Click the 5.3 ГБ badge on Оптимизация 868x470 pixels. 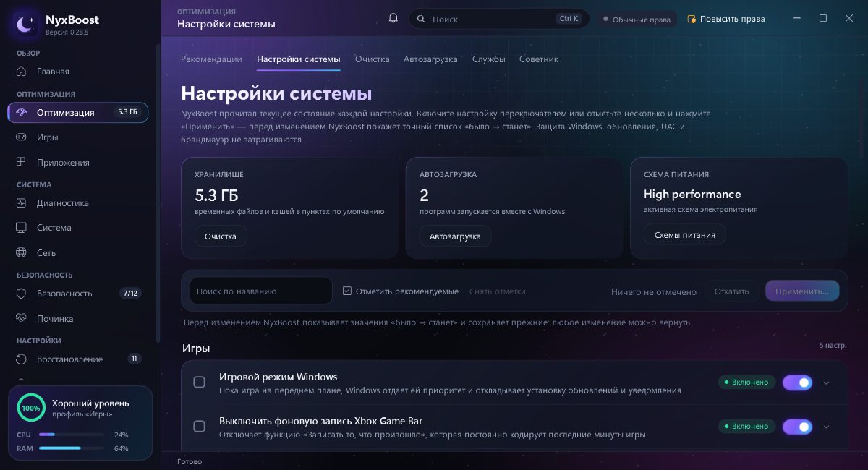click(127, 112)
